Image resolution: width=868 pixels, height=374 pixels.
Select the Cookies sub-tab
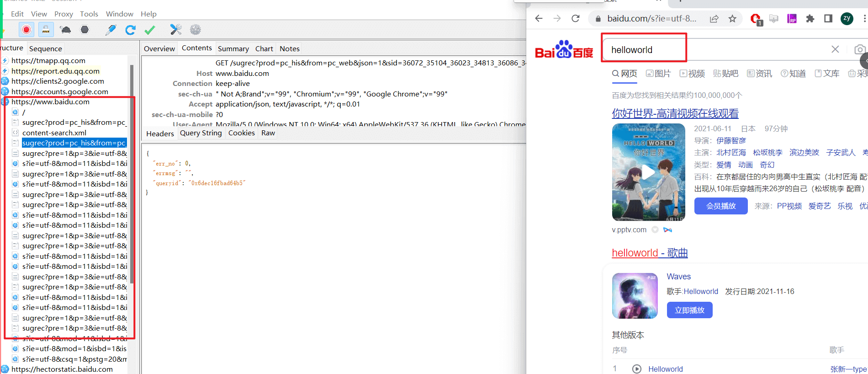242,133
